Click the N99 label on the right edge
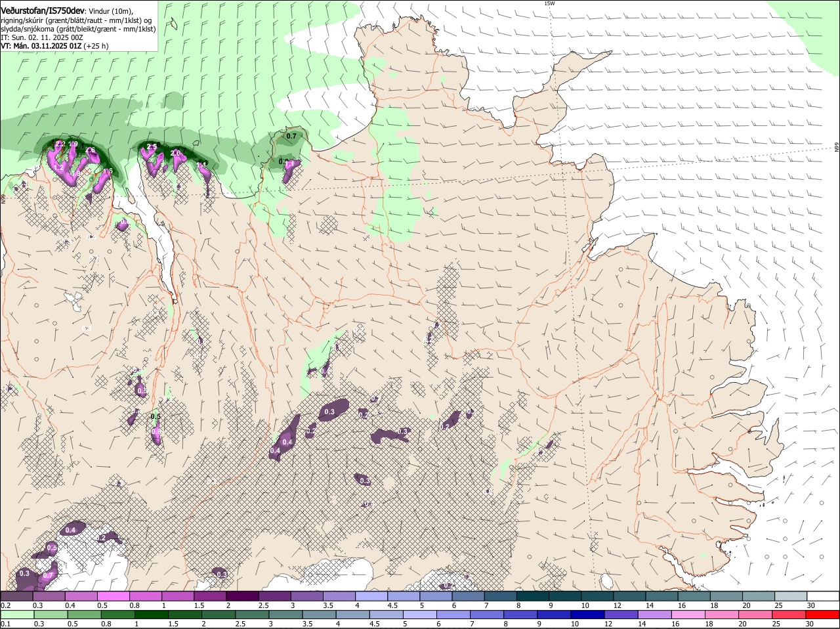 coord(837,148)
